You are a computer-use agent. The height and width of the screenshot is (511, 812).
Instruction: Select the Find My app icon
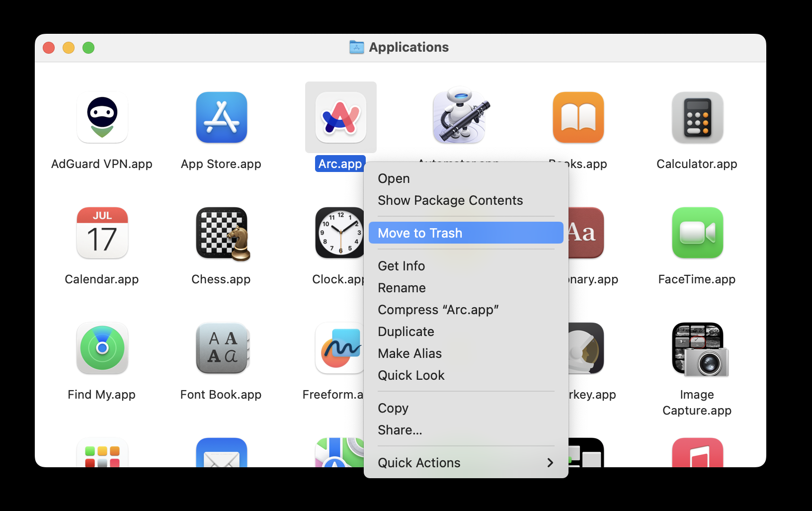point(102,348)
